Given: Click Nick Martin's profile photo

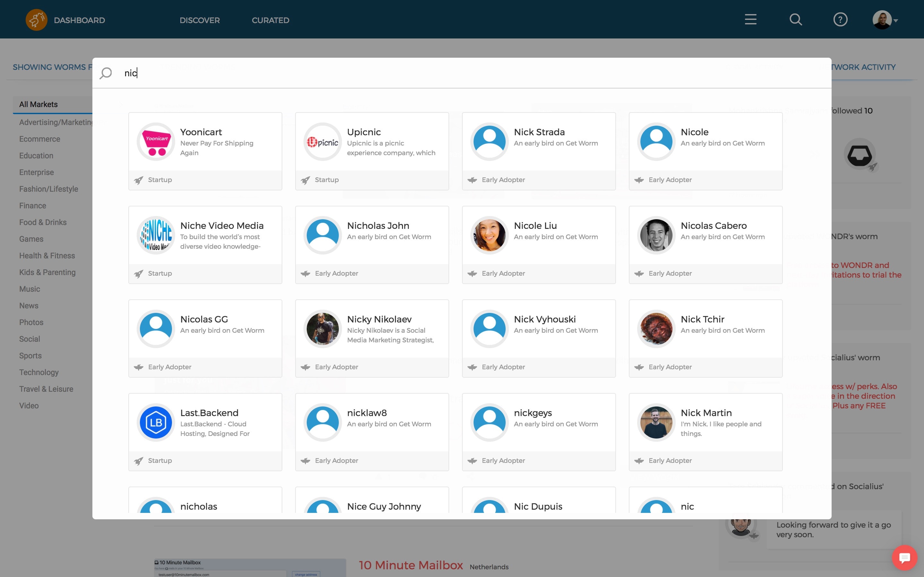Looking at the screenshot, I should [x=656, y=422].
